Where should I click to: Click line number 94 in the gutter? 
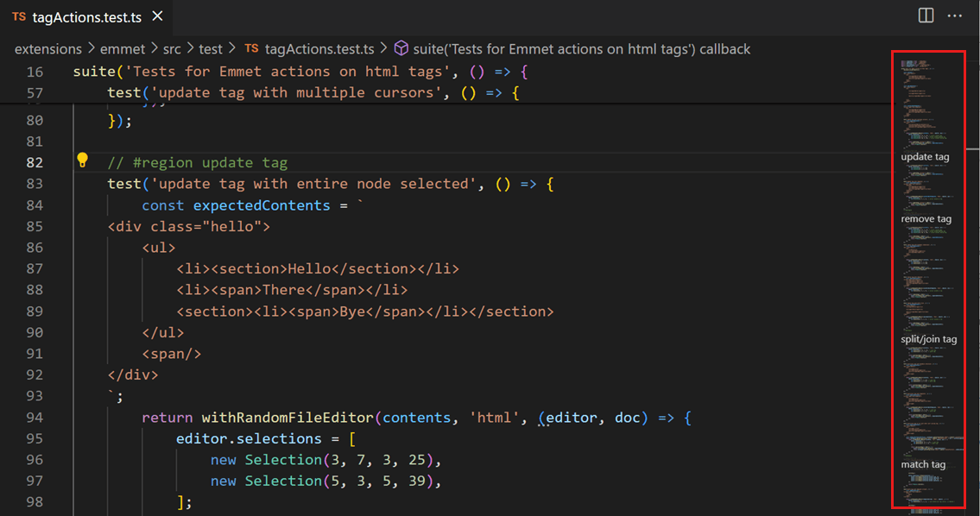click(35, 418)
